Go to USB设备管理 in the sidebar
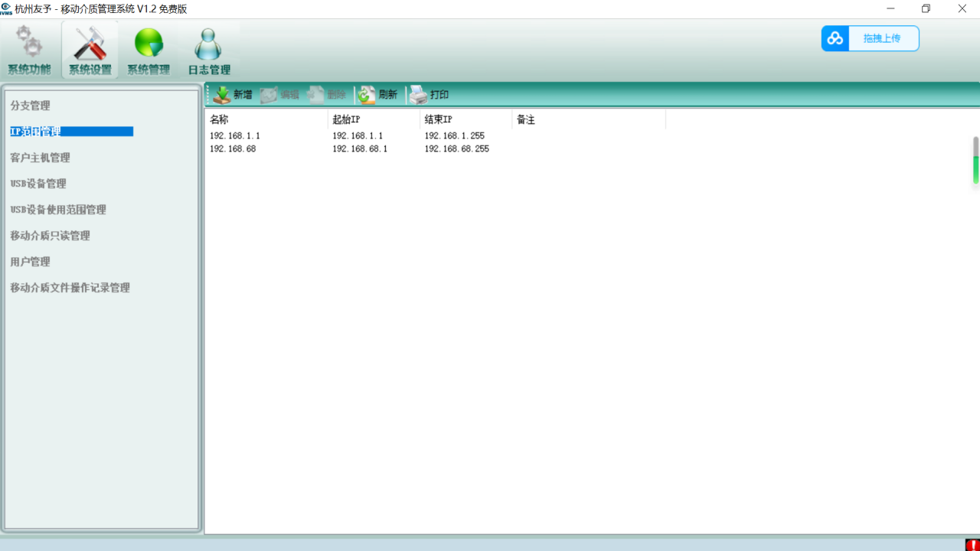Viewport: 980px width, 551px height. click(x=38, y=184)
